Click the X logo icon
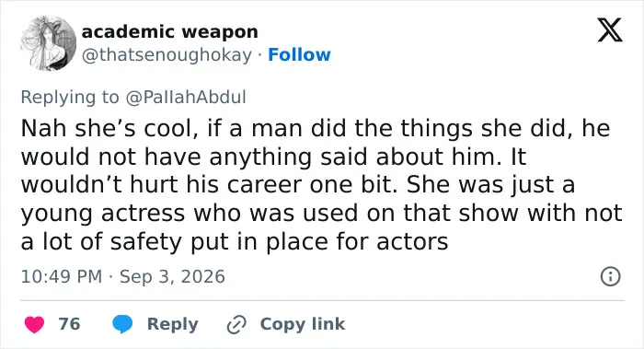 click(610, 30)
